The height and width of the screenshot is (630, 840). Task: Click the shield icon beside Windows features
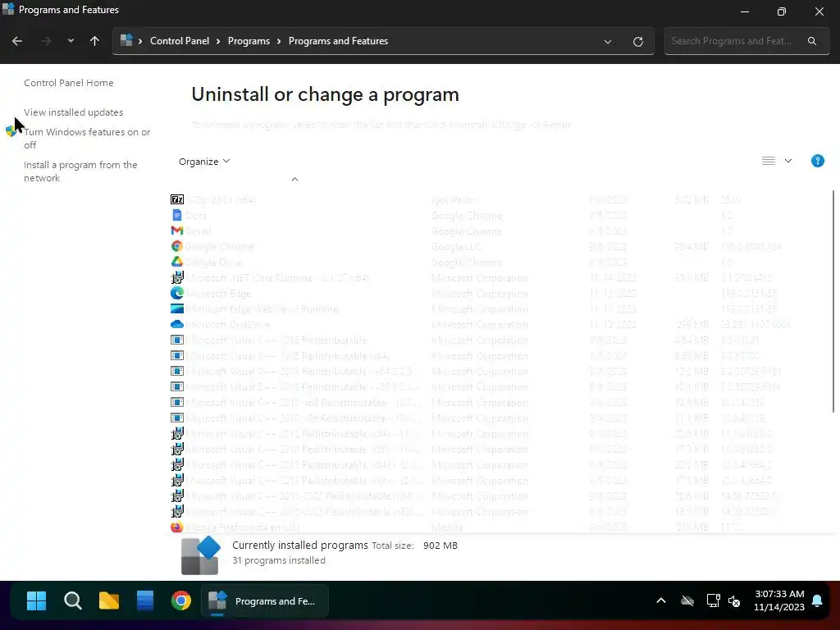[x=11, y=131]
